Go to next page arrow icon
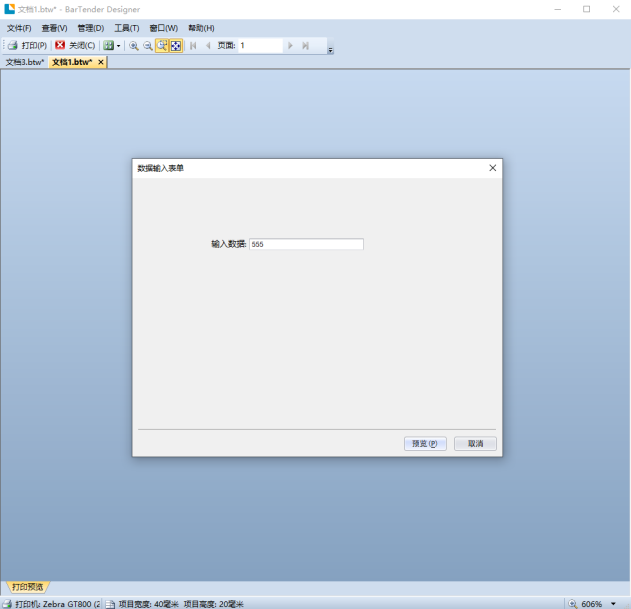The height and width of the screenshot is (609, 631). (291, 46)
